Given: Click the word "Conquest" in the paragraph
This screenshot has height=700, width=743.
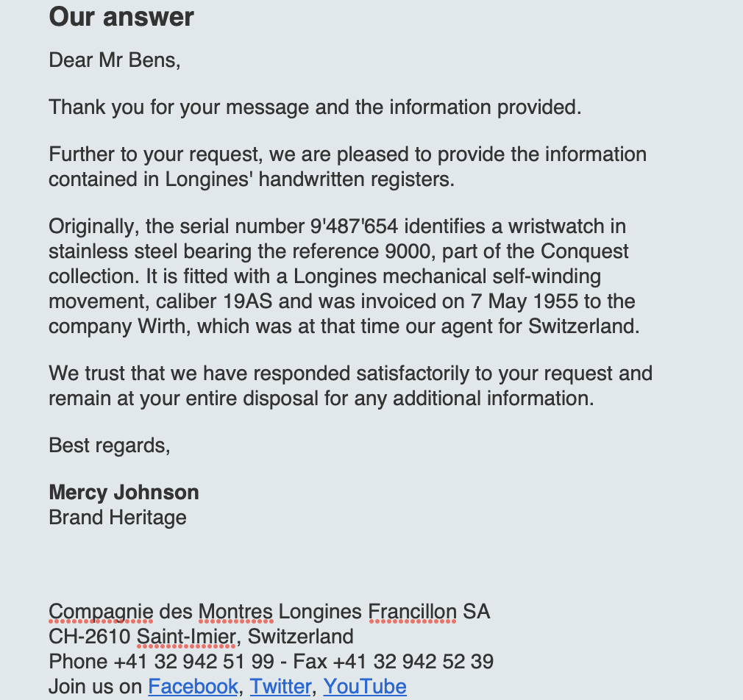Looking at the screenshot, I should point(585,251).
